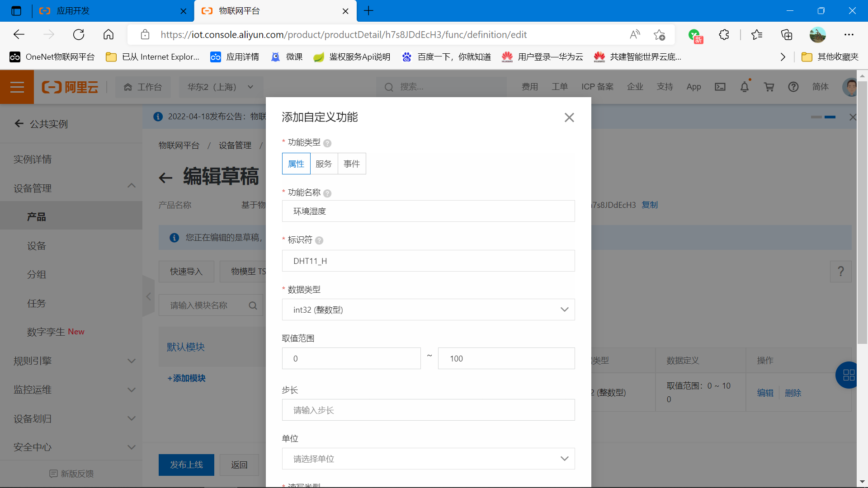Refresh the browser page
The width and height of the screenshot is (868, 488).
tap(79, 35)
